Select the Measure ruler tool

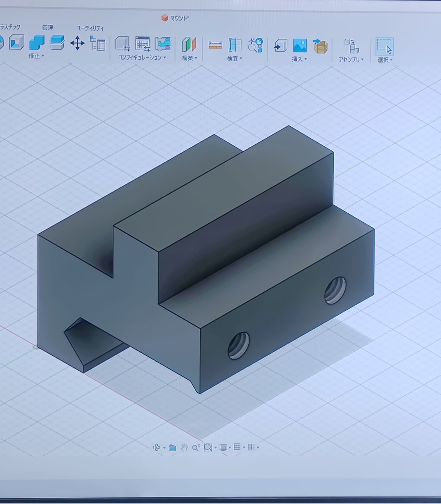click(215, 45)
